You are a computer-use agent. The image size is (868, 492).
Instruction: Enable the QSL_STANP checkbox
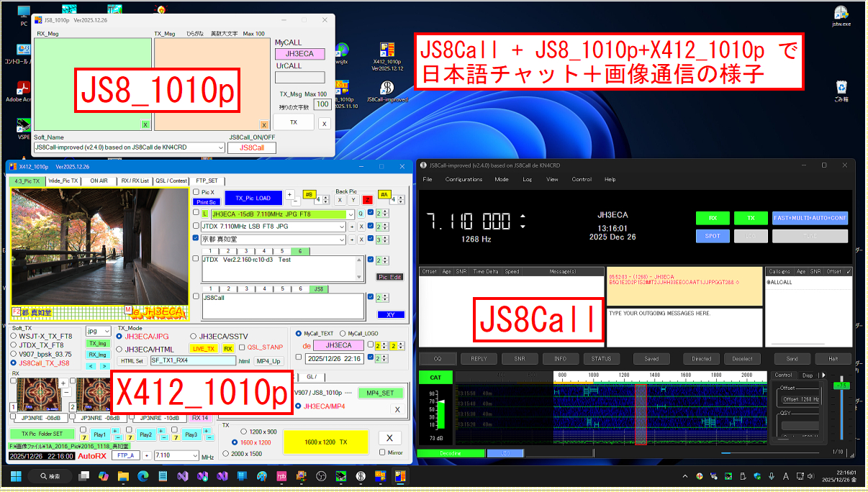pyautogui.click(x=242, y=348)
